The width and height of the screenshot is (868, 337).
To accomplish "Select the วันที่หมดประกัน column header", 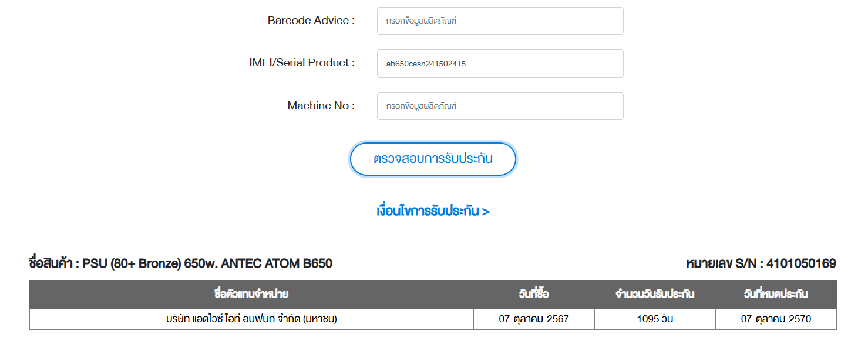I will pos(776,294).
